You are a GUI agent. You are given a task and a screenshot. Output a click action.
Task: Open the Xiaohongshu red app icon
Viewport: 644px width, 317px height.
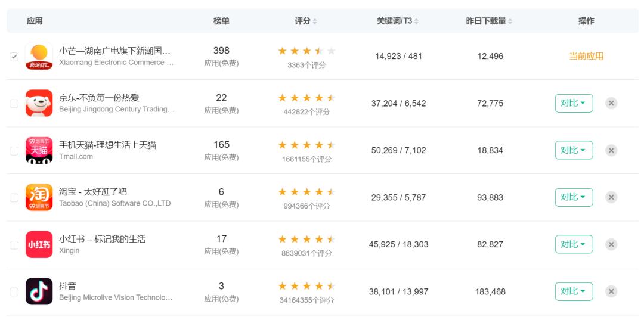pyautogui.click(x=39, y=244)
